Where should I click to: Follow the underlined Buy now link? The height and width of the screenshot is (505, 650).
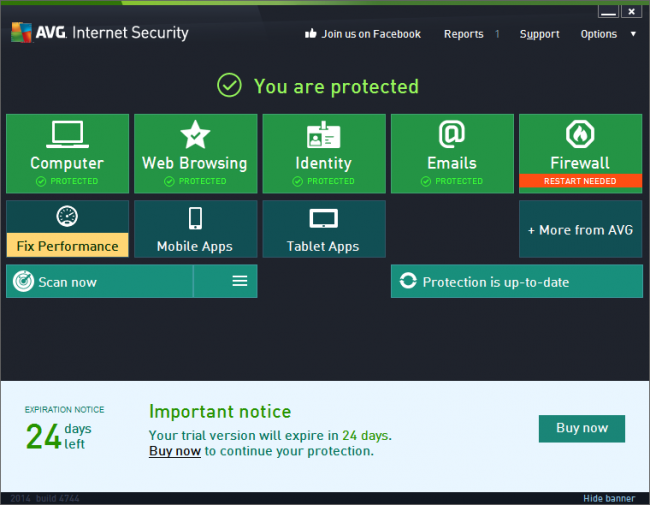[x=175, y=451]
